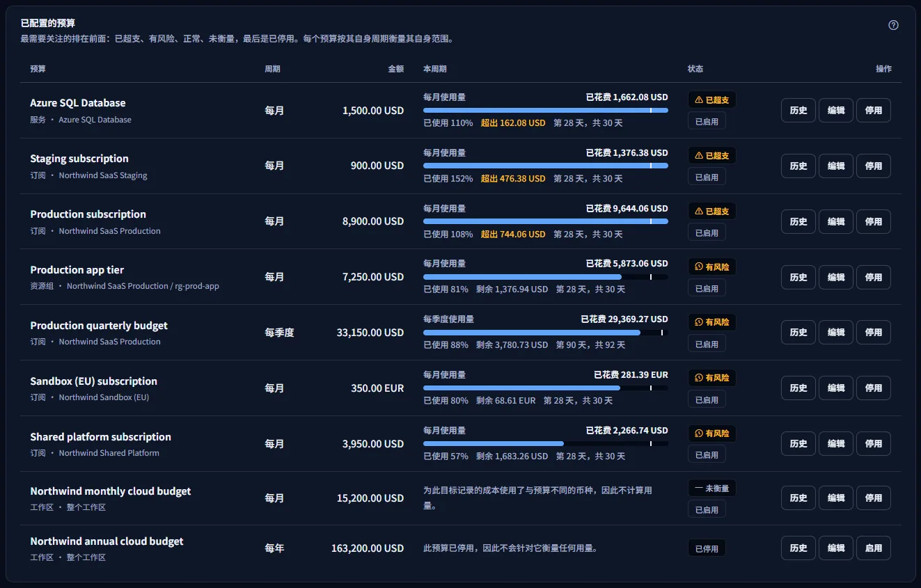Click the 状态 column header
Image resolution: width=921 pixels, height=588 pixels.
pos(695,69)
